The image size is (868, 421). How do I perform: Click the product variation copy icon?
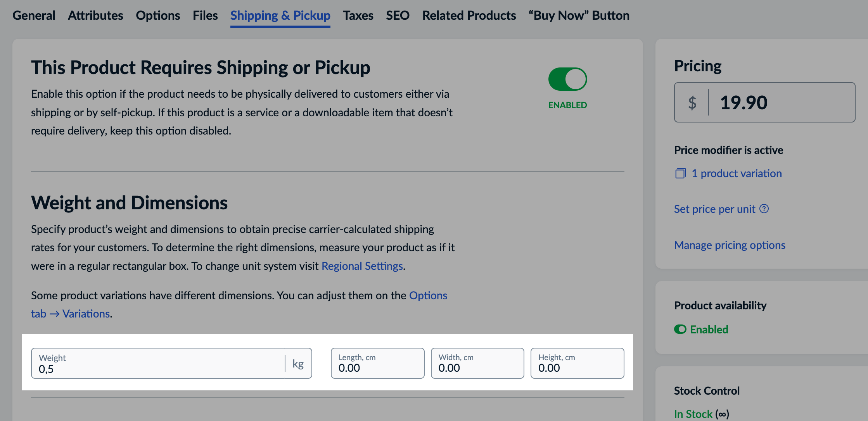[x=680, y=173]
